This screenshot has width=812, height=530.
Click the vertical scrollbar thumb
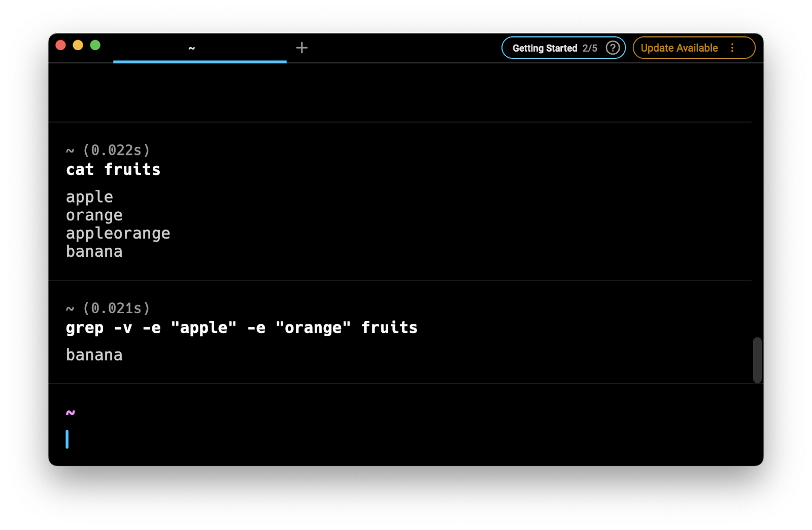point(757,359)
